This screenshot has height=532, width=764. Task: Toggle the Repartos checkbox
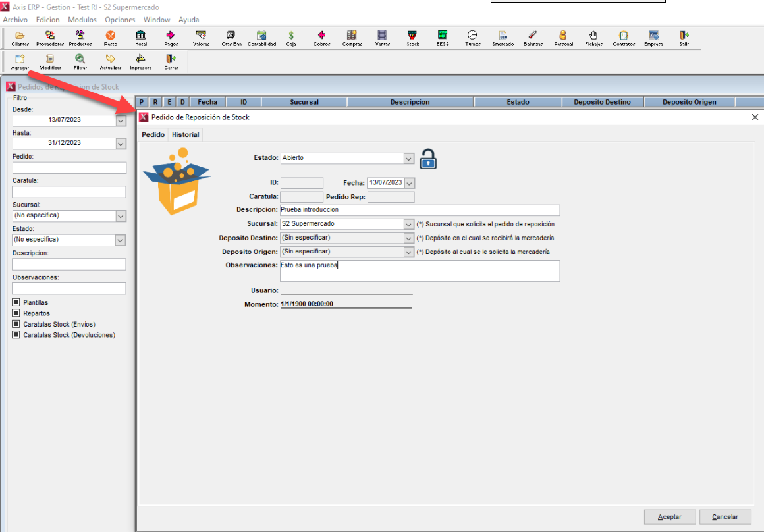[16, 313]
